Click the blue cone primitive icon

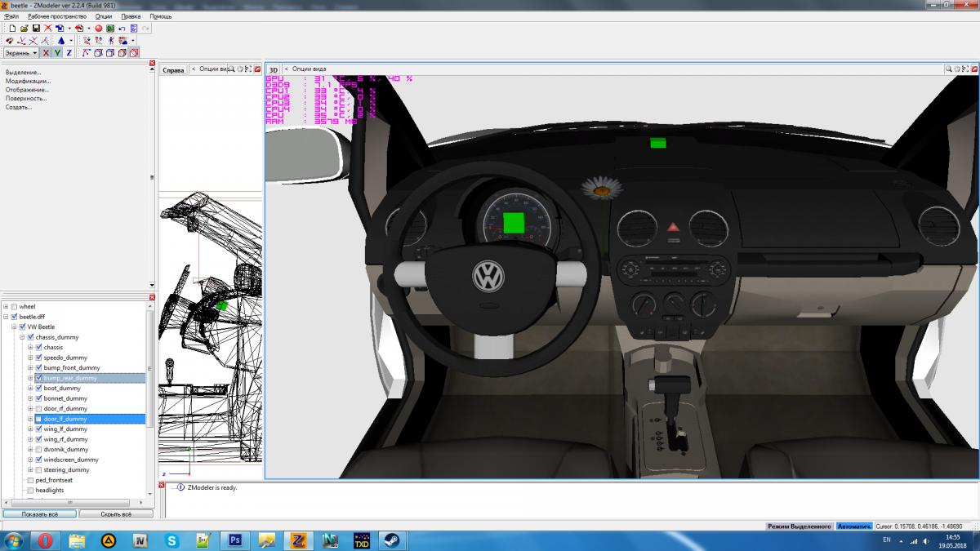click(x=61, y=40)
